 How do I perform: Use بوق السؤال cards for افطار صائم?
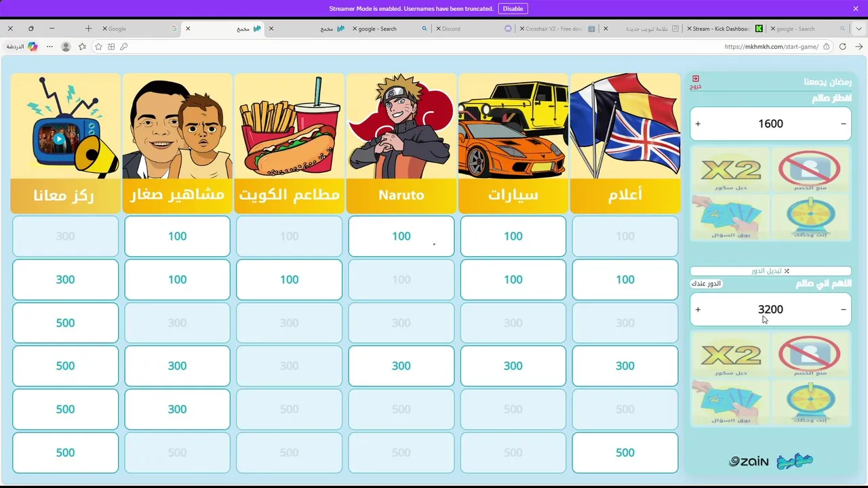pos(731,217)
